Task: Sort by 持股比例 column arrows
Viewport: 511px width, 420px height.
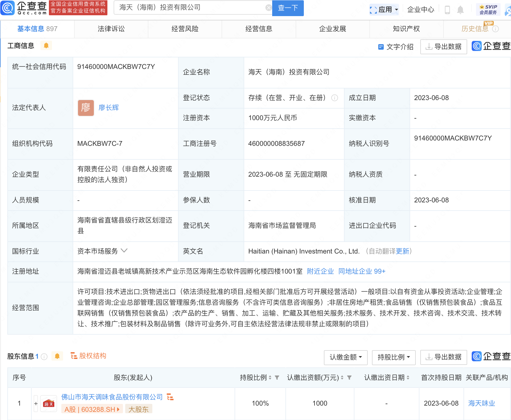Action: tap(270, 378)
